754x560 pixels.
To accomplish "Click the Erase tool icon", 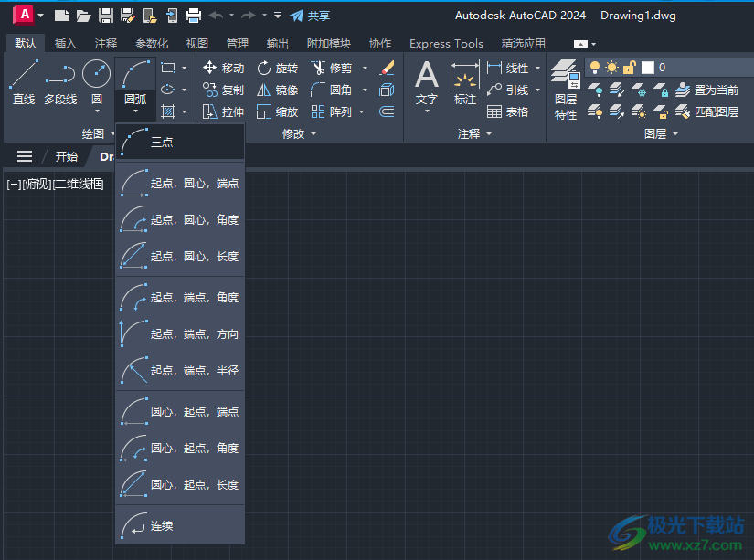I will pyautogui.click(x=388, y=68).
